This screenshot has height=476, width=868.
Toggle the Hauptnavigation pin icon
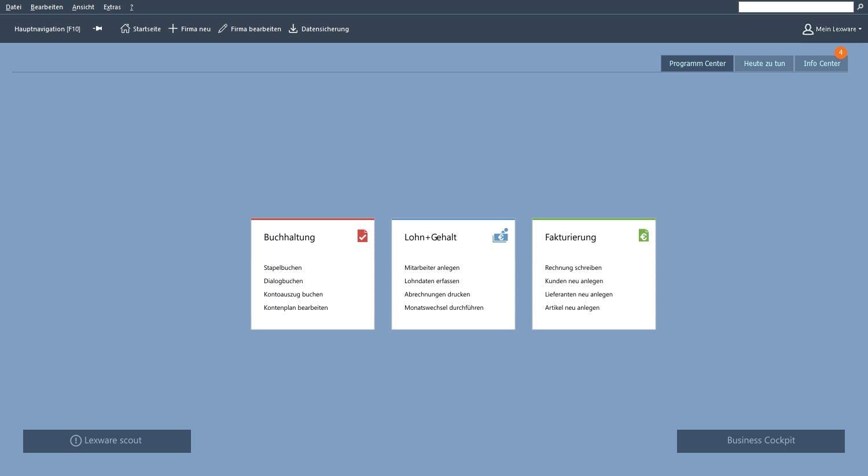point(97,28)
